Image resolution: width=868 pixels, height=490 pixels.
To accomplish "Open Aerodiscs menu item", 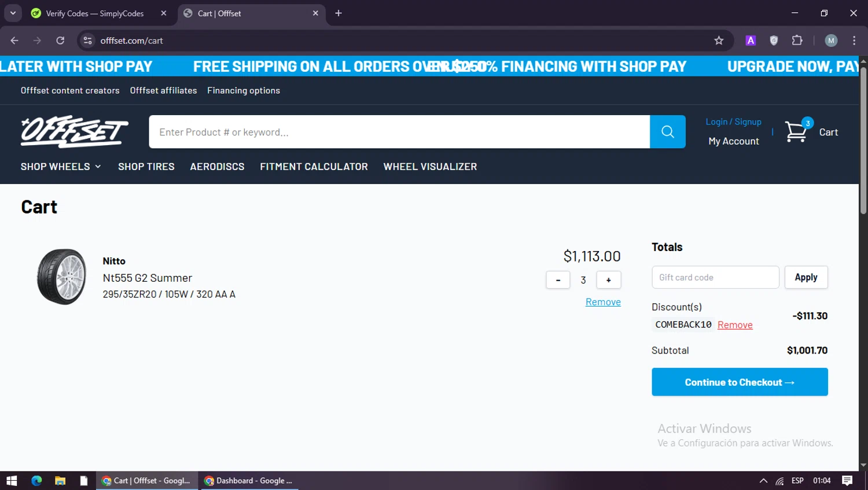I will pos(217,167).
